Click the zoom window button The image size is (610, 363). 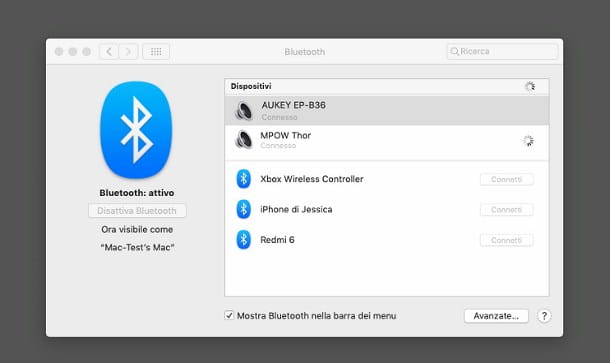tap(86, 51)
